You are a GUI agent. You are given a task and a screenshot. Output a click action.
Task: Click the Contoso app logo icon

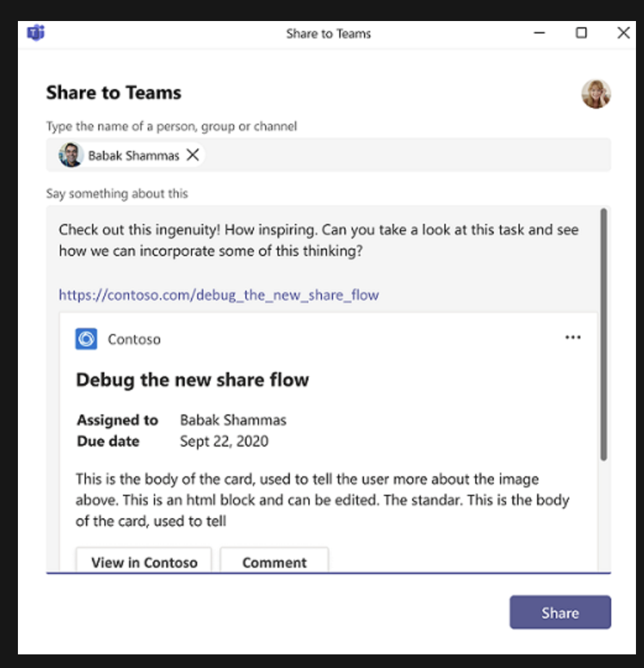pos(86,339)
